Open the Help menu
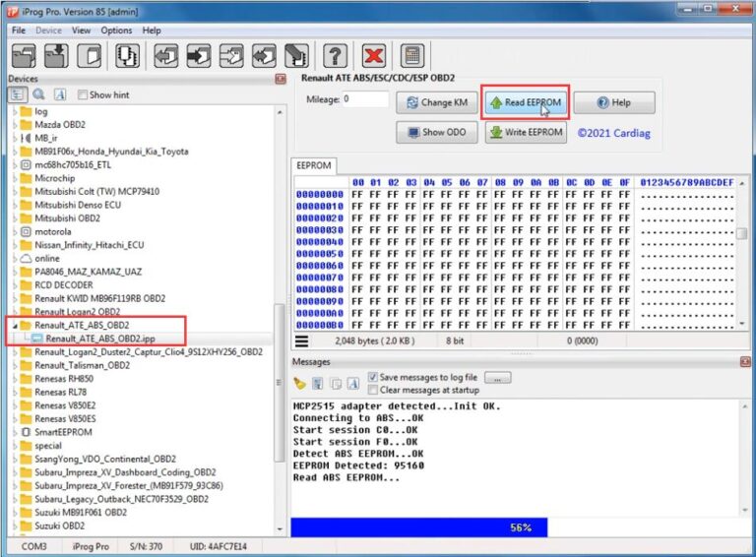This screenshot has width=756, height=557. pos(152,31)
